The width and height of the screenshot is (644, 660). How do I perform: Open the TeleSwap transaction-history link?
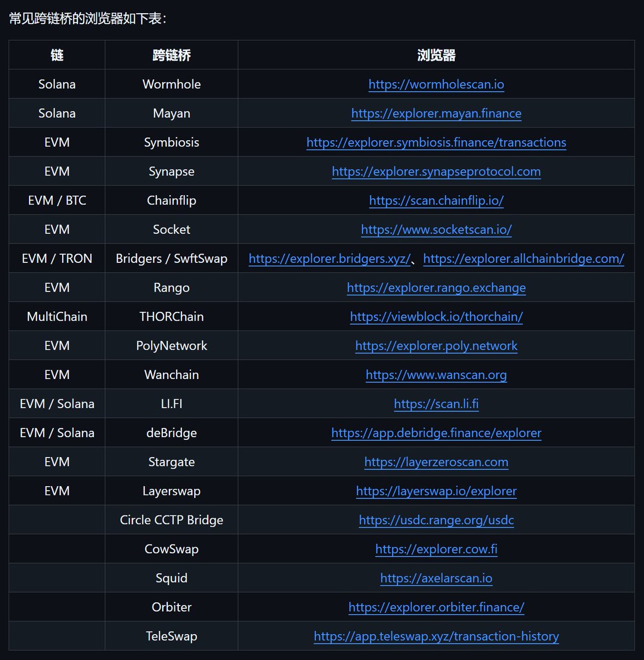pos(436,636)
